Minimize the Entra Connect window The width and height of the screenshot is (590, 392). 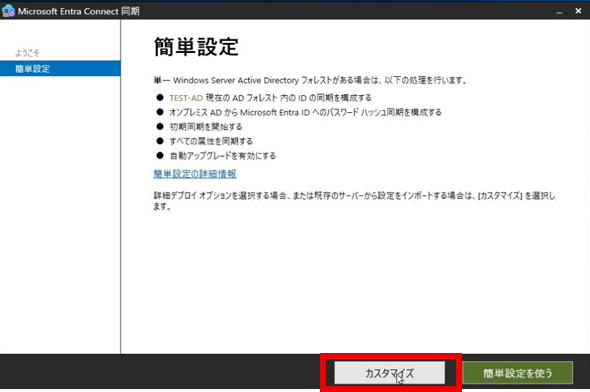click(560, 11)
